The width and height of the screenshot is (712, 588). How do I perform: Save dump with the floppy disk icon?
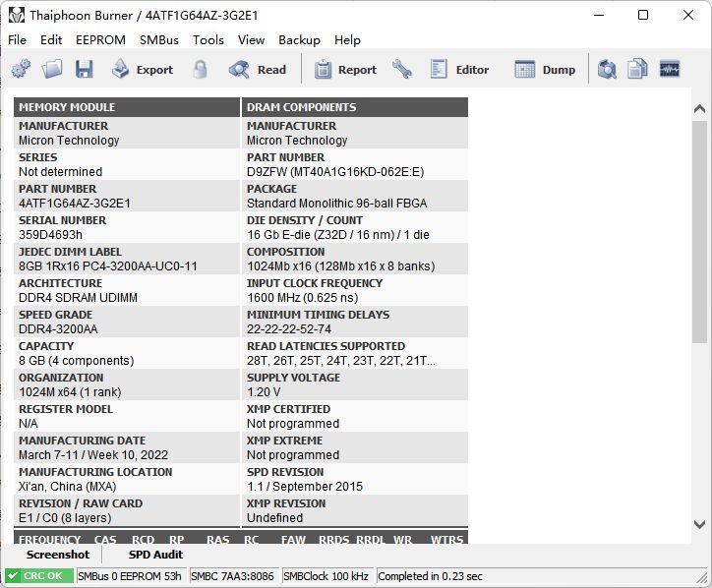[x=85, y=70]
